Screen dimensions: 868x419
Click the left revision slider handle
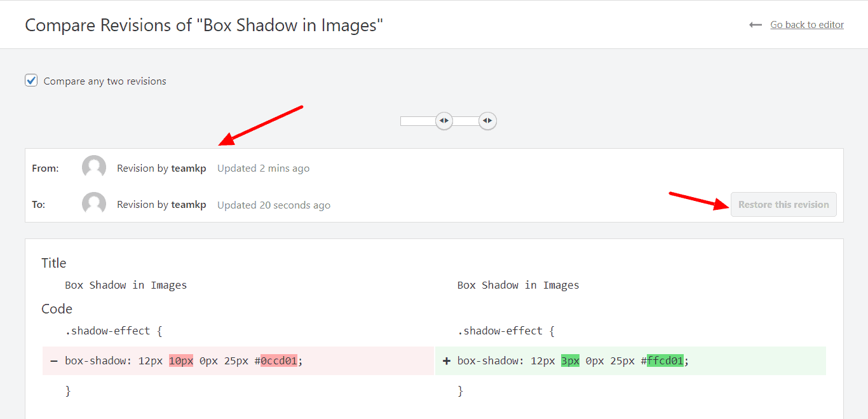444,120
